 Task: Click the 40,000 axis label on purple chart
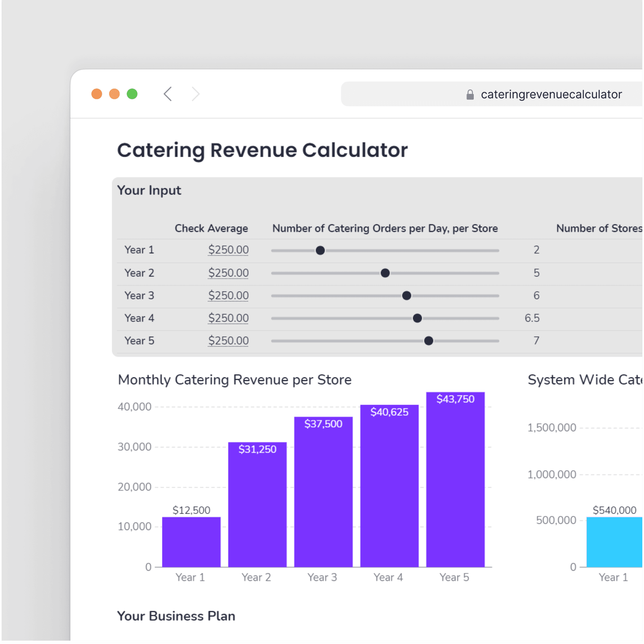click(x=135, y=408)
